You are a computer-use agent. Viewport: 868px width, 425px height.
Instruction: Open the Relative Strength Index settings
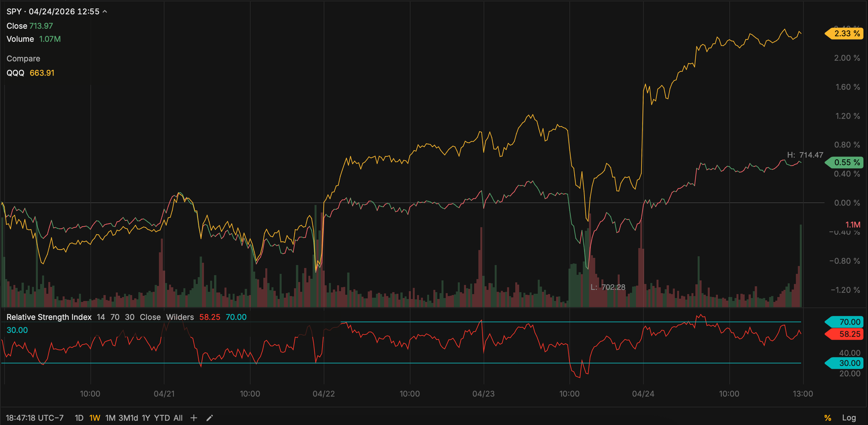click(49, 317)
